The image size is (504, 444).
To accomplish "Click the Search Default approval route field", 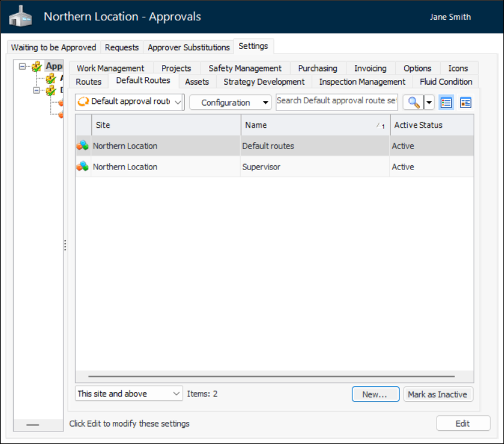I will coord(337,101).
